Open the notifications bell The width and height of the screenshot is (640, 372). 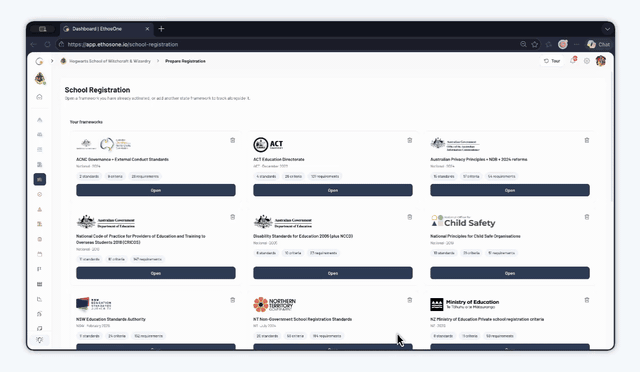click(x=573, y=61)
